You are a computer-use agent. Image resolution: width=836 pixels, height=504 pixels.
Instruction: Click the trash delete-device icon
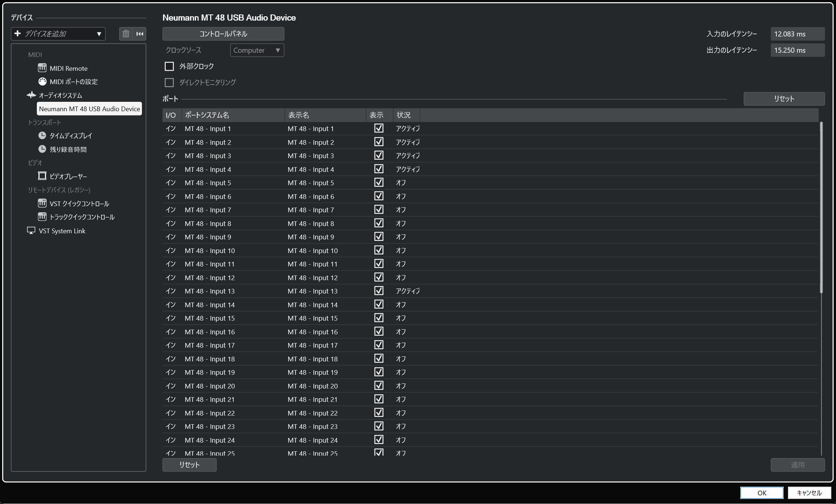(x=126, y=34)
